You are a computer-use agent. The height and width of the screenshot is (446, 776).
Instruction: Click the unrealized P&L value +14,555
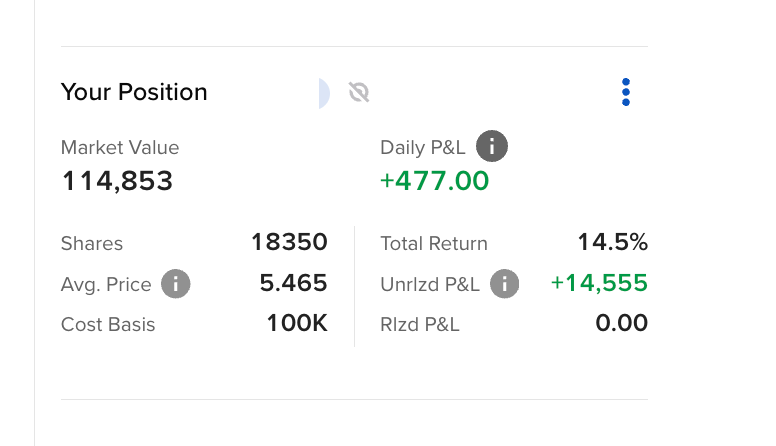599,283
